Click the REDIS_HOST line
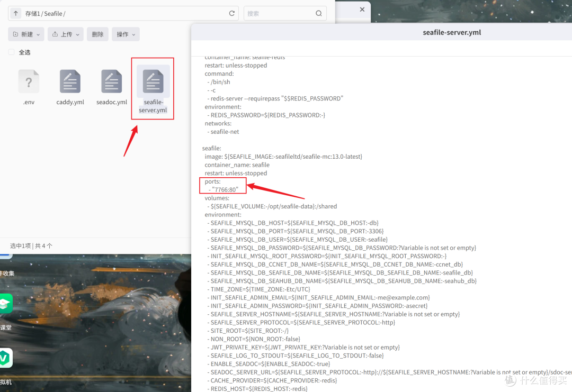 [x=257, y=389]
